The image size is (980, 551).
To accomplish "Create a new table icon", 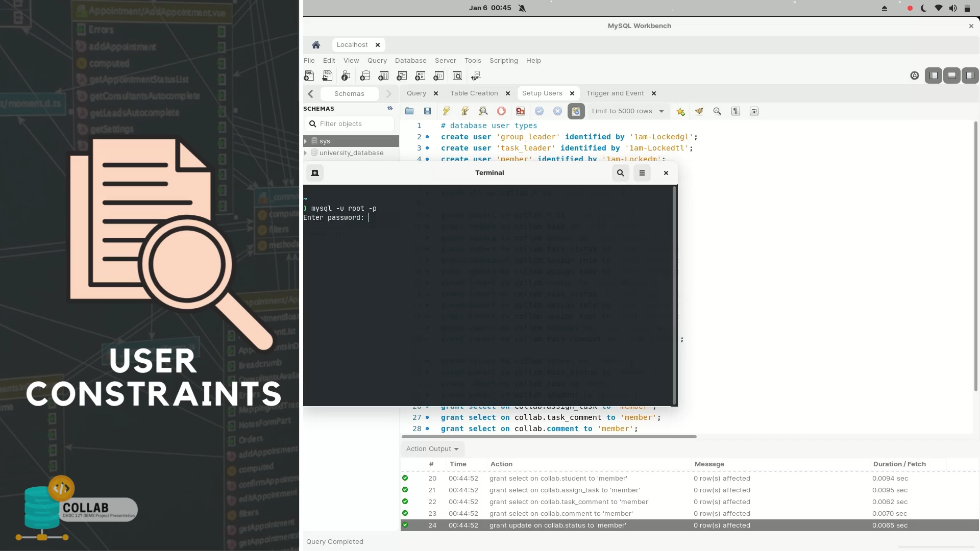I will click(x=383, y=76).
